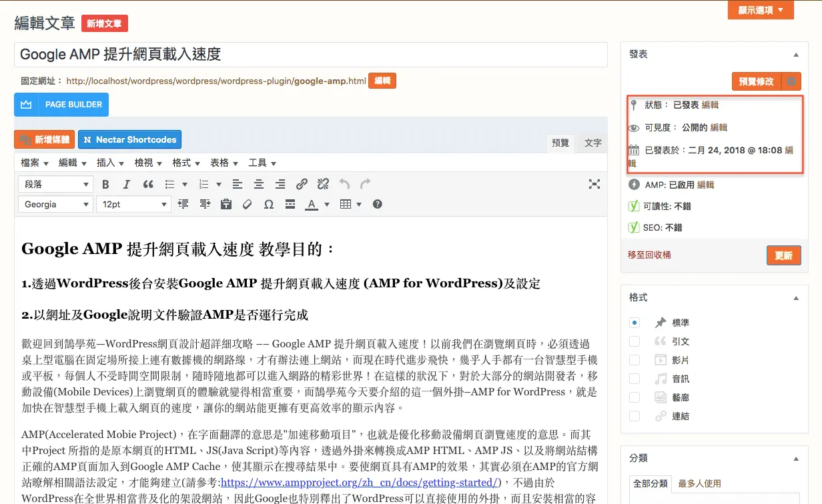Screen dimensions: 822x504
Task: Click the 新增媒體 button
Action: pos(44,139)
